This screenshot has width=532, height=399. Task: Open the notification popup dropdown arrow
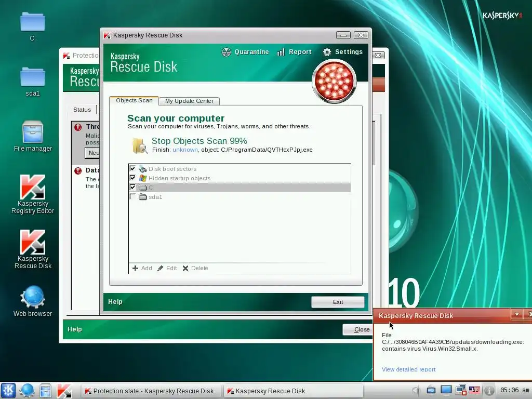517,314
